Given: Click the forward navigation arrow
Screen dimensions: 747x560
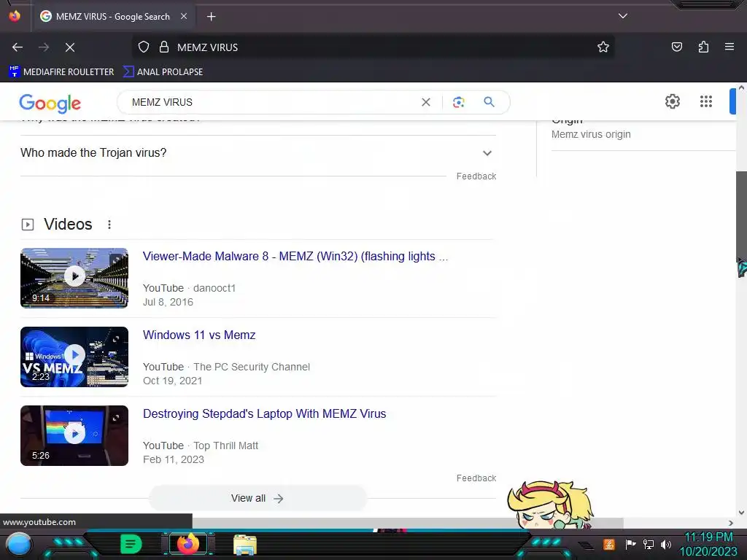Looking at the screenshot, I should point(43,47).
